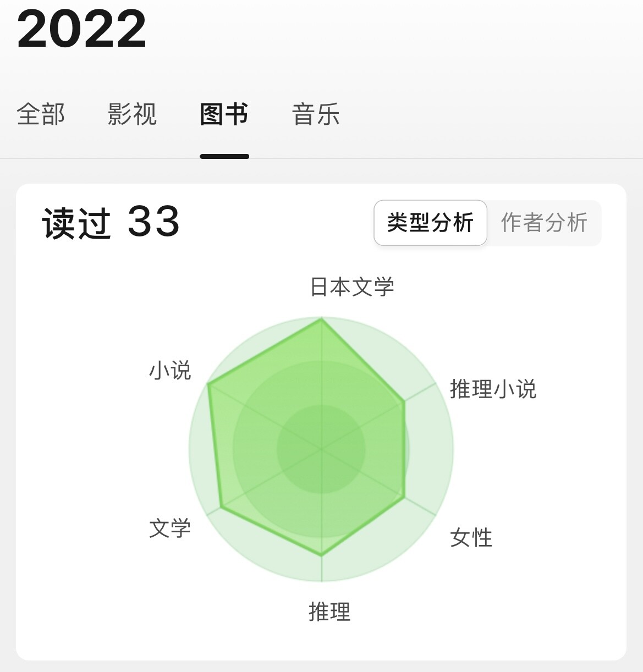The height and width of the screenshot is (672, 643).
Task: Click the 文学 radar axis label
Action: coord(170,528)
